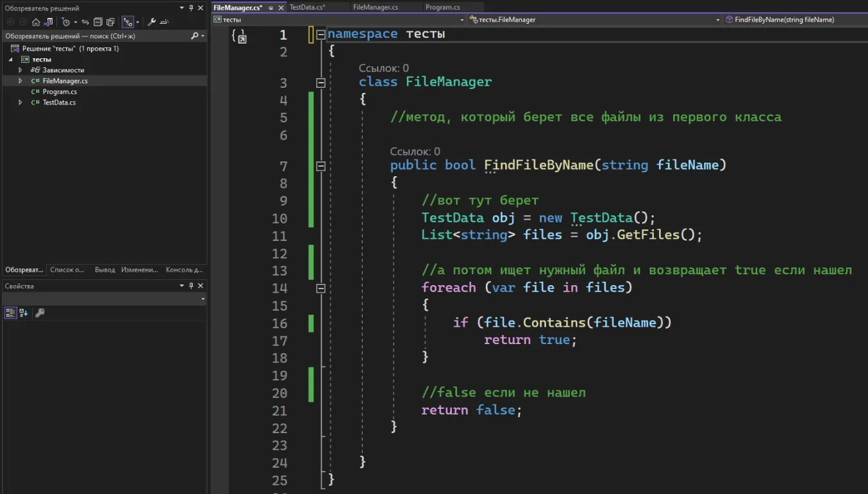
Task: Select the TestData.cs tree item
Action: tap(59, 103)
